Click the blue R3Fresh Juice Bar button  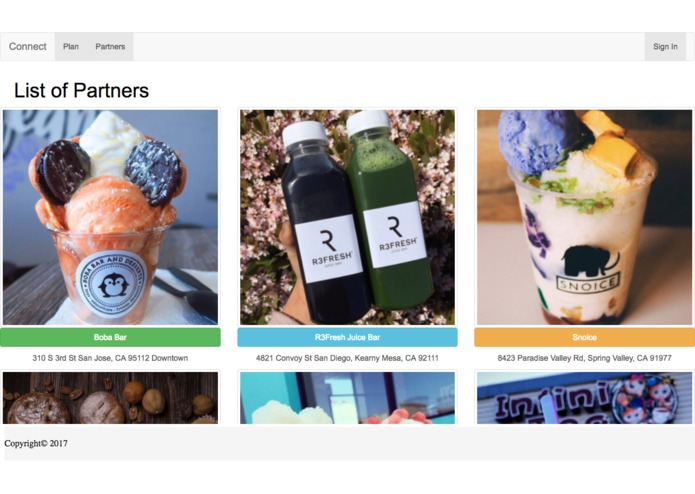click(x=347, y=337)
